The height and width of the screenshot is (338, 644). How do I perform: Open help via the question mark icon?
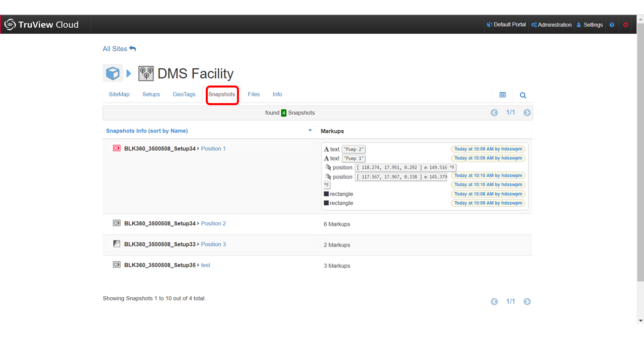click(x=612, y=25)
